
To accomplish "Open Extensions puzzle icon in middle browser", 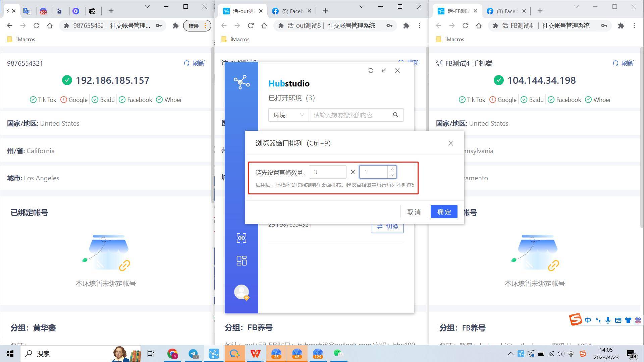I will point(406,25).
